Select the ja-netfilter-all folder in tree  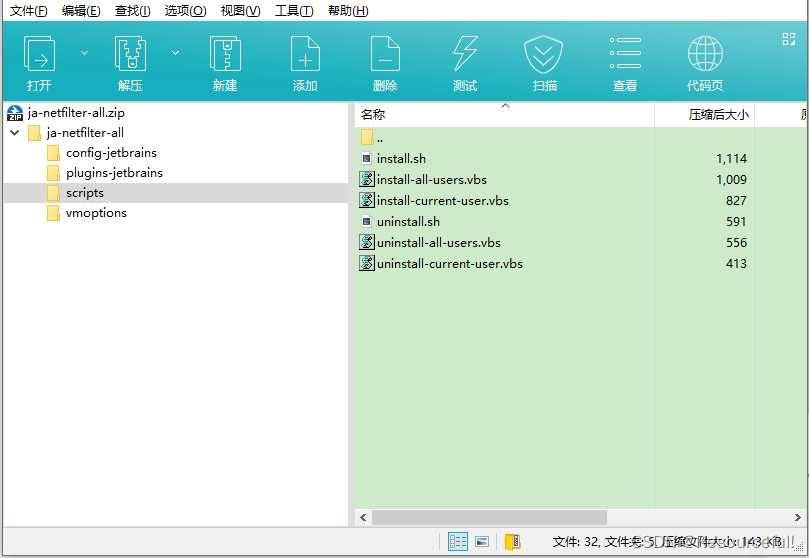coord(85,133)
